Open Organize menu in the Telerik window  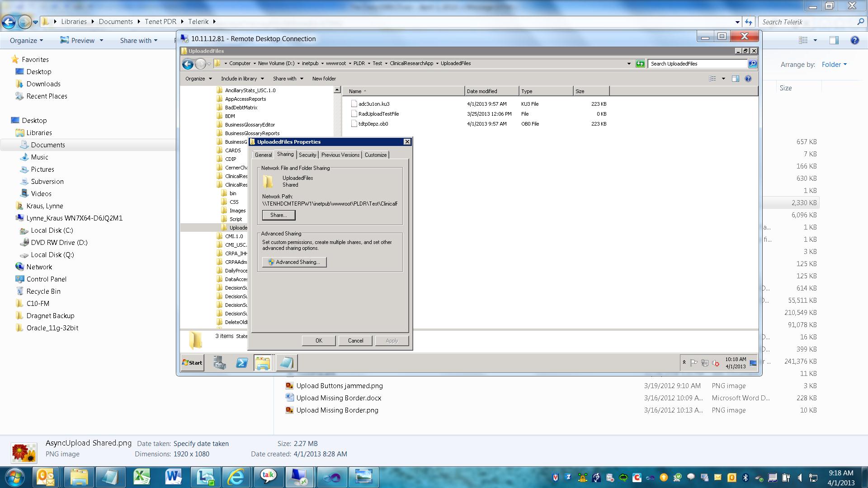(26, 40)
